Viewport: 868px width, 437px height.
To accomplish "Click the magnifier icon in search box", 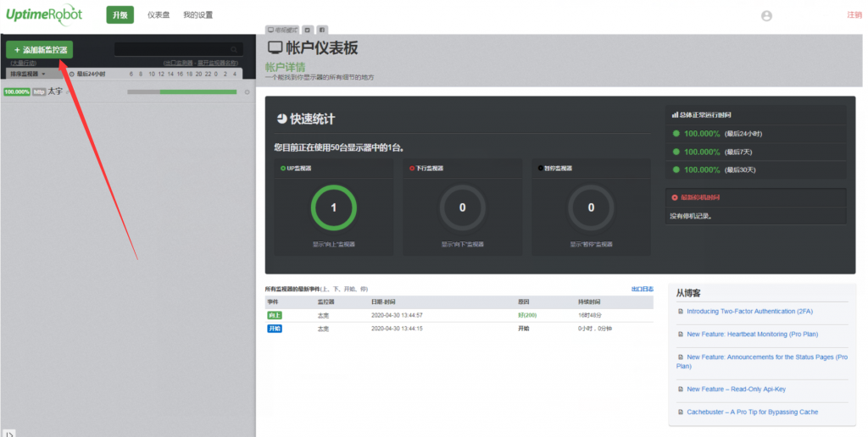I will click(x=234, y=49).
